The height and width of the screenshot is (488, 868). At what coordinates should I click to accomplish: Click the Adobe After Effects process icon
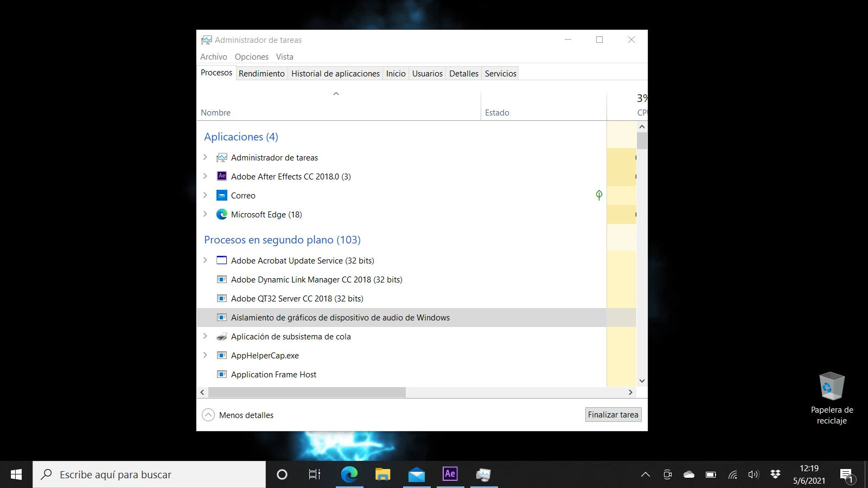coord(221,176)
